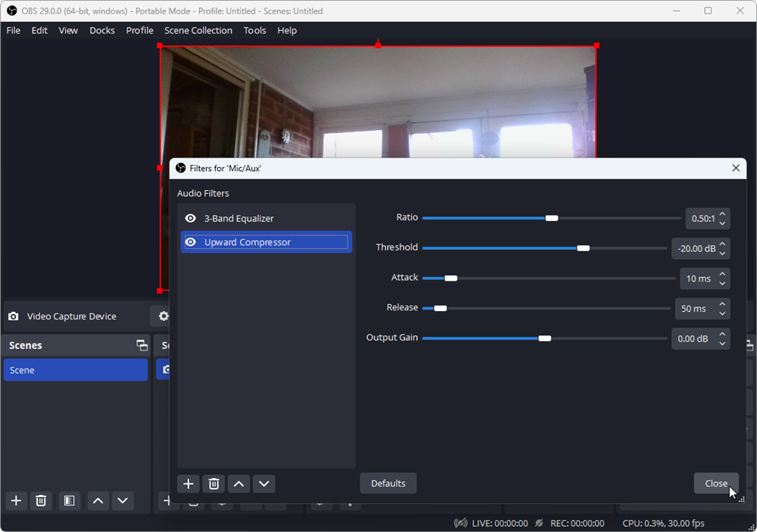Open the Scene Collection menu

tap(198, 30)
